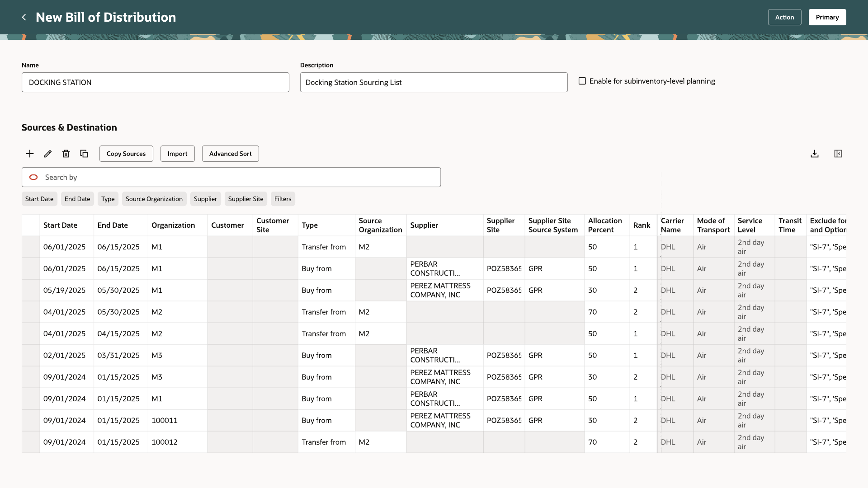Open the Filters chip

pyautogui.click(x=283, y=199)
